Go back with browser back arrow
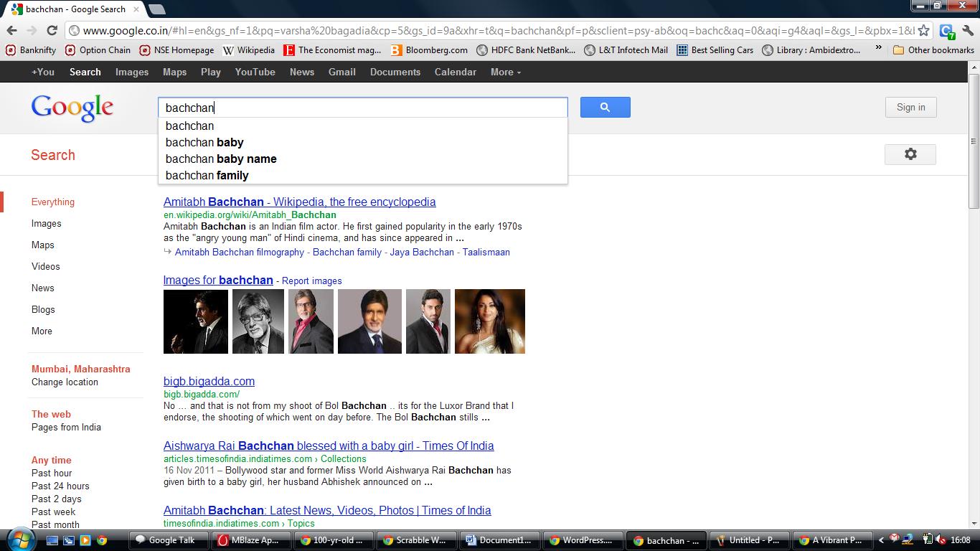This screenshot has height=551, width=980. click(x=11, y=30)
